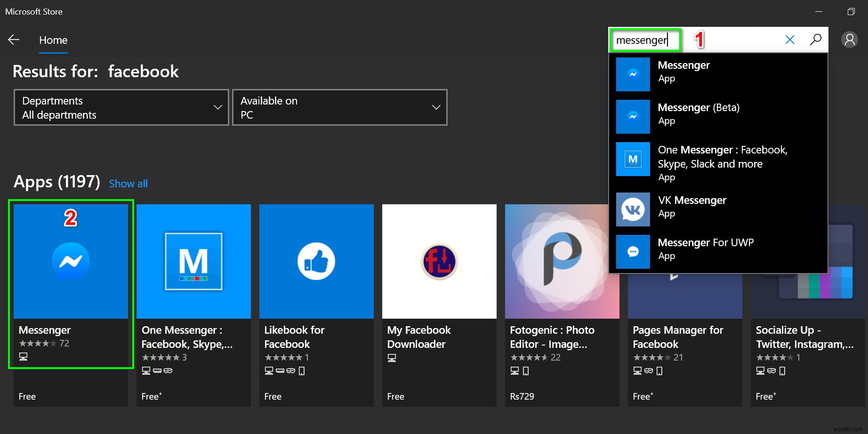This screenshot has height=434, width=868.
Task: Open the Messenger app tile
Action: click(x=71, y=261)
